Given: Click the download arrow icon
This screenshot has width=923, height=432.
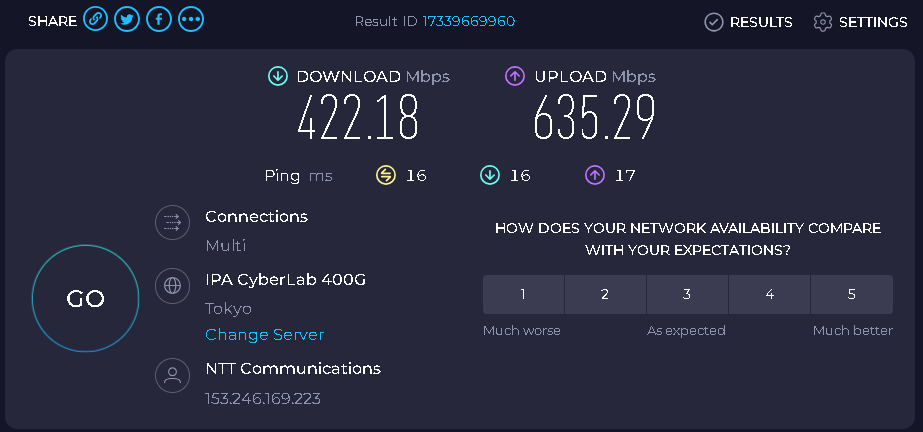Looking at the screenshot, I should coord(278,76).
